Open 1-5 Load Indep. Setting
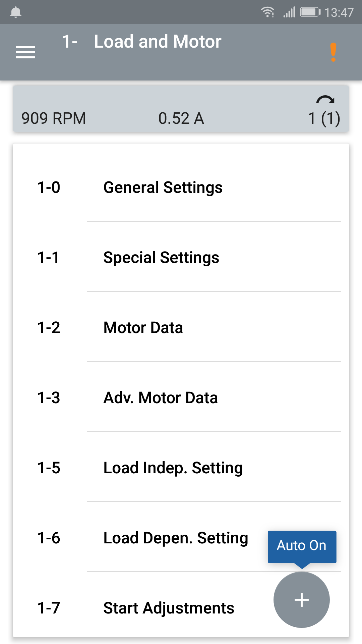The image size is (362, 644). [181, 468]
